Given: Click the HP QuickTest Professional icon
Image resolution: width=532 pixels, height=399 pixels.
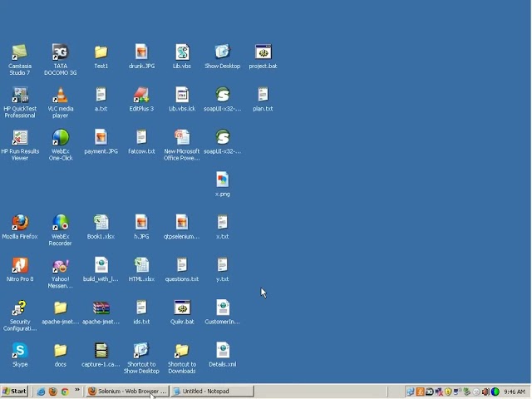Looking at the screenshot, I should click(20, 96).
